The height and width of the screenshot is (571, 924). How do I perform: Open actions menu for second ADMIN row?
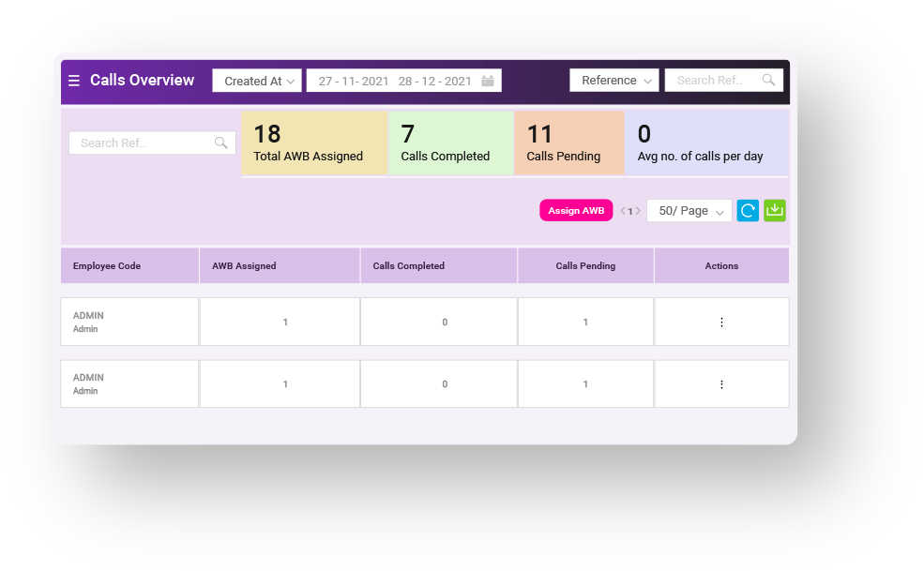(x=722, y=384)
